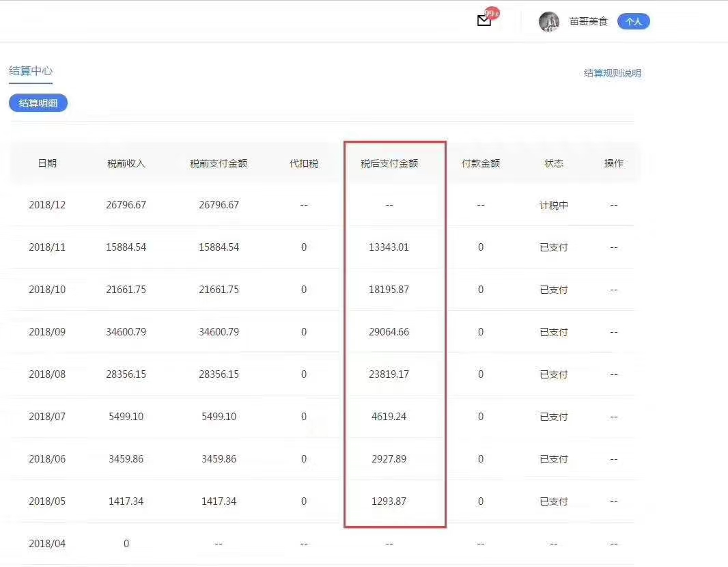This screenshot has width=728, height=567.
Task: Click the 个人 account type badge
Action: (633, 22)
